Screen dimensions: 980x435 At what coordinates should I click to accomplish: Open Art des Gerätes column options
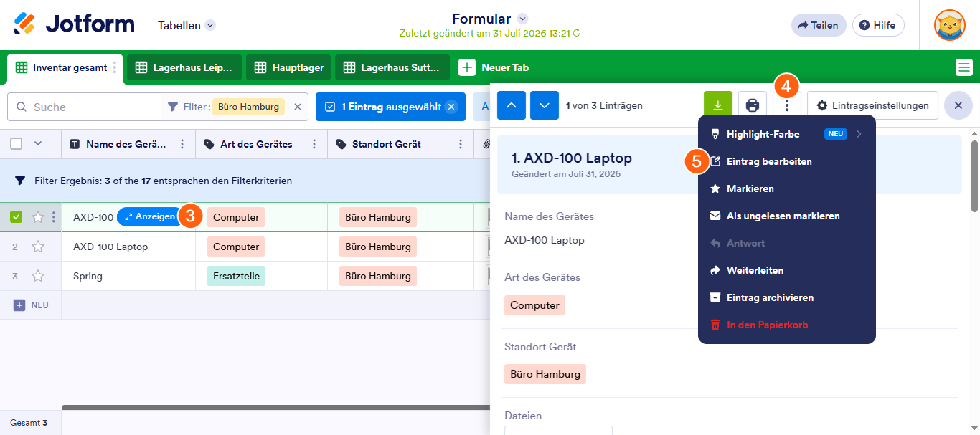pyautogui.click(x=314, y=144)
